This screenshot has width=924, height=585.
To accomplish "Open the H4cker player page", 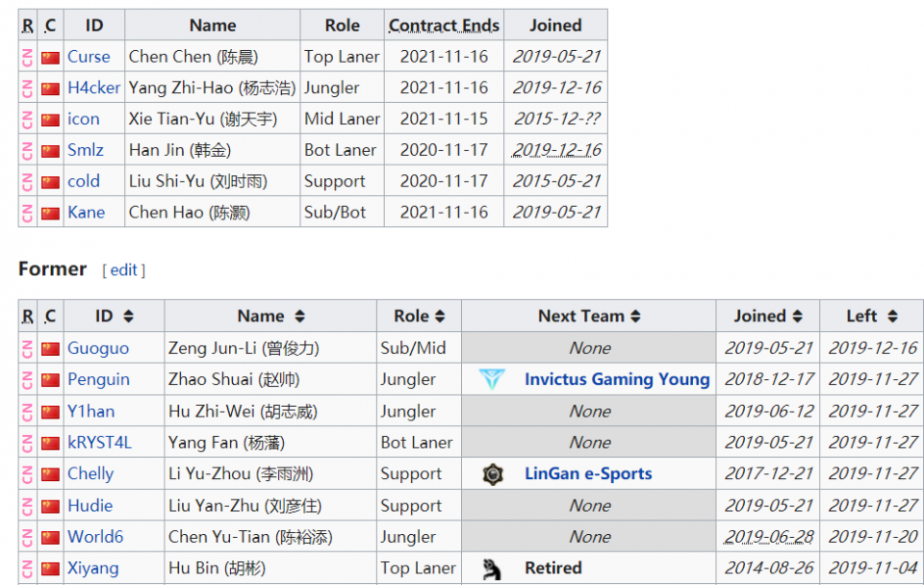I will (93, 88).
